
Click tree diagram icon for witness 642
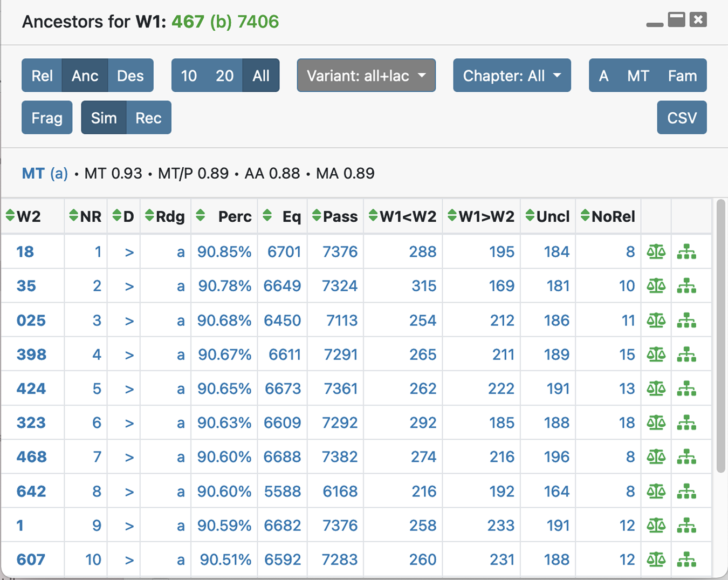686,491
